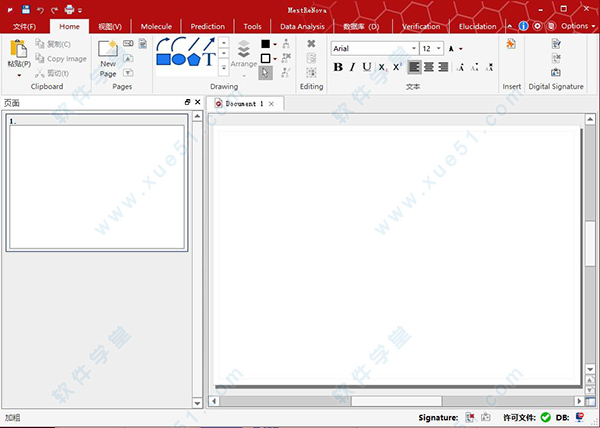Image resolution: width=600 pixels, height=428 pixels.
Task: Open the Elucidation tab
Action: [x=478, y=26]
